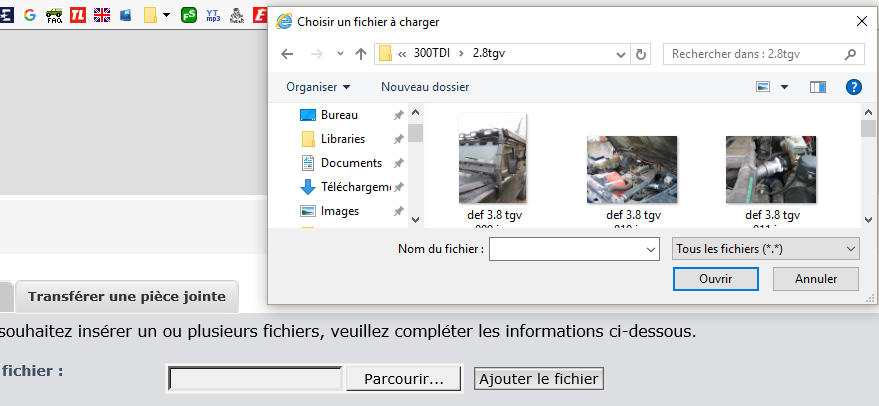879x406 pixels.
Task: Open the YT mp3 bookmark
Action: 213,15
